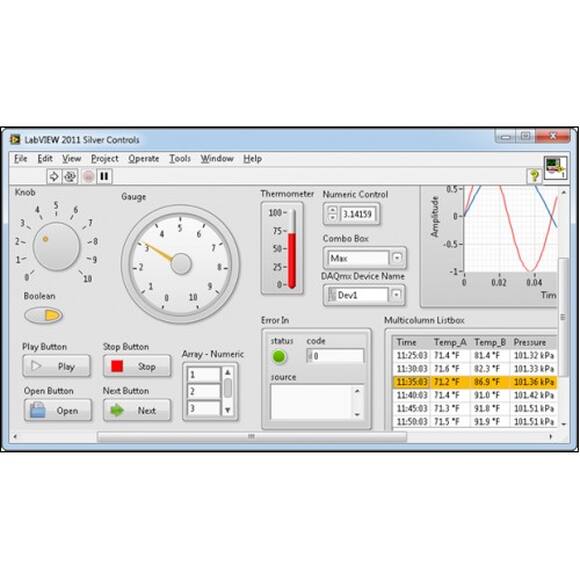Click the Temp_B column header
Image resolution: width=580 pixels, height=580 pixels.
490,343
